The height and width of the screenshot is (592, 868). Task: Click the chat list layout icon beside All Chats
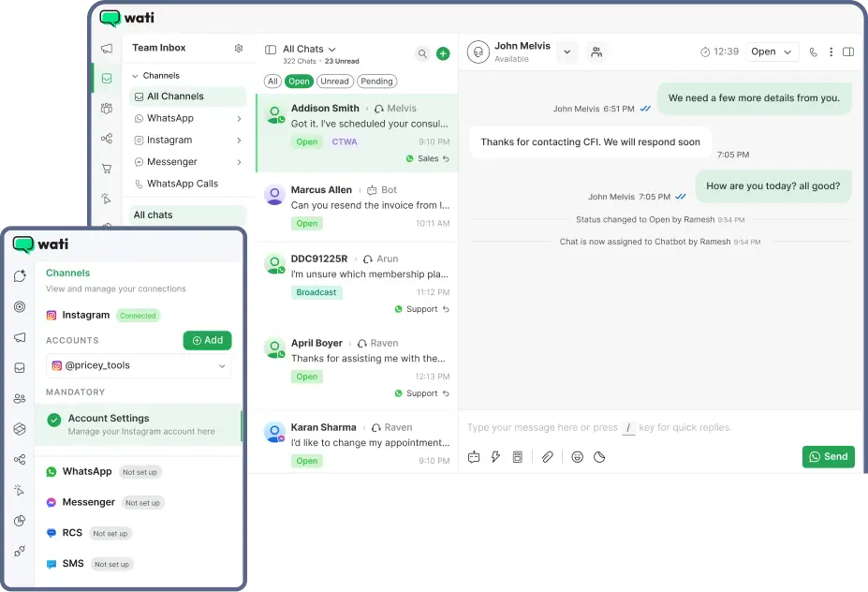point(271,50)
